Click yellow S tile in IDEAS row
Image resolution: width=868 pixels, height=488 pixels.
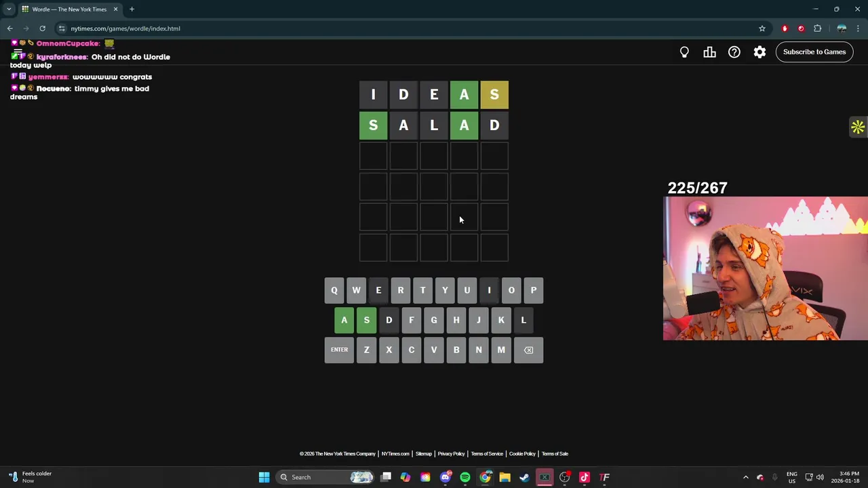494,95
